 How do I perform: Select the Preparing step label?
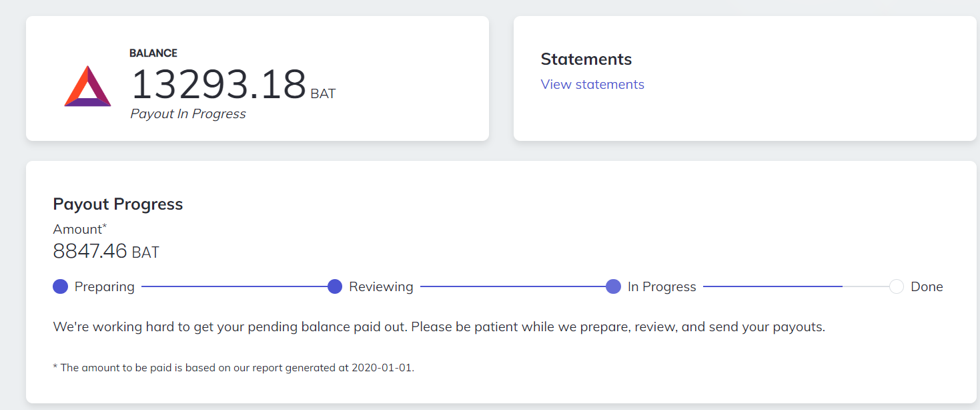[104, 286]
